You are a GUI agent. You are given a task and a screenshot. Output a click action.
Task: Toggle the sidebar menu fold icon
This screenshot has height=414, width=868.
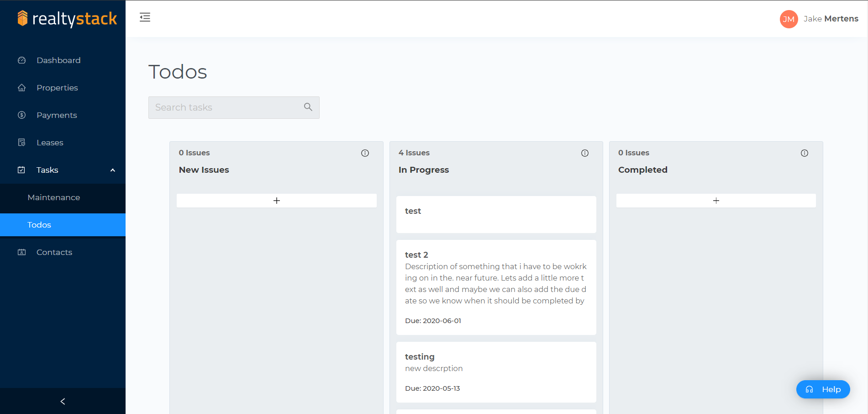point(145,17)
